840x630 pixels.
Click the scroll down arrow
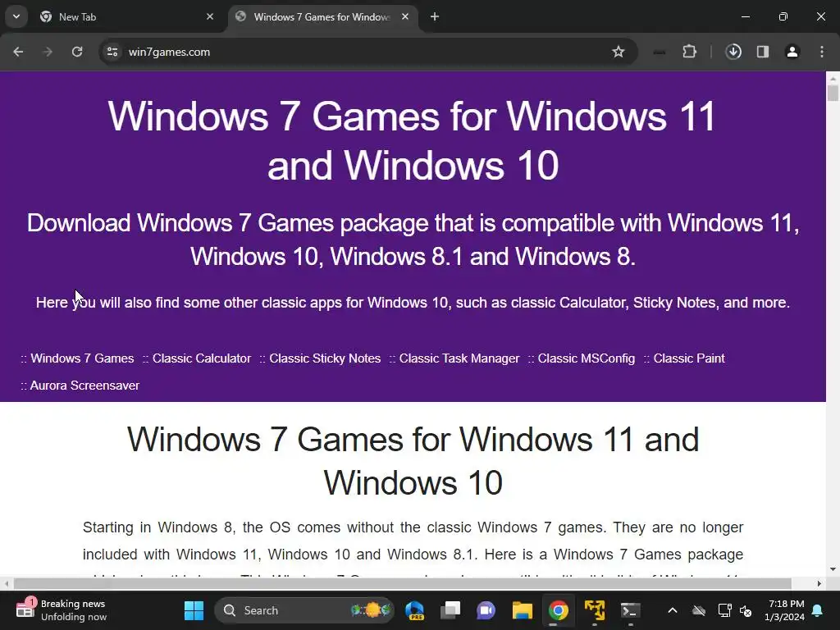pyautogui.click(x=833, y=569)
